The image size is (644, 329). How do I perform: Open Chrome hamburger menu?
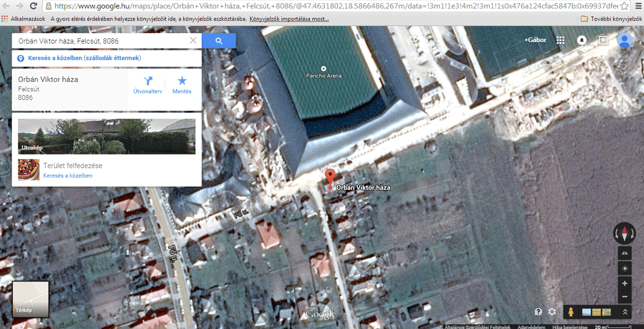point(637,6)
